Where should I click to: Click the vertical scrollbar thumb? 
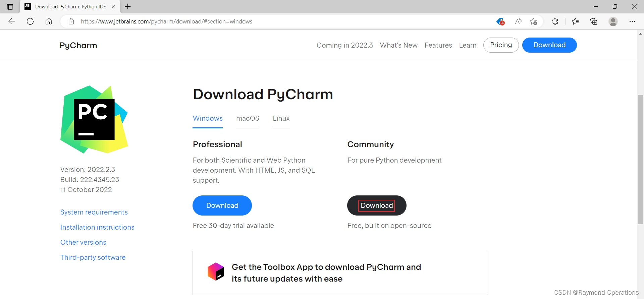[640, 160]
